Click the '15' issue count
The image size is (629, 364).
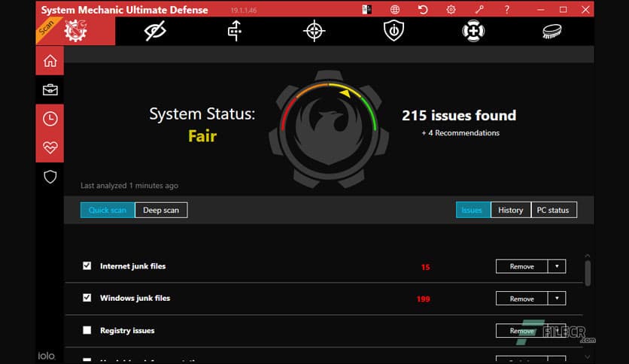pyautogui.click(x=425, y=267)
